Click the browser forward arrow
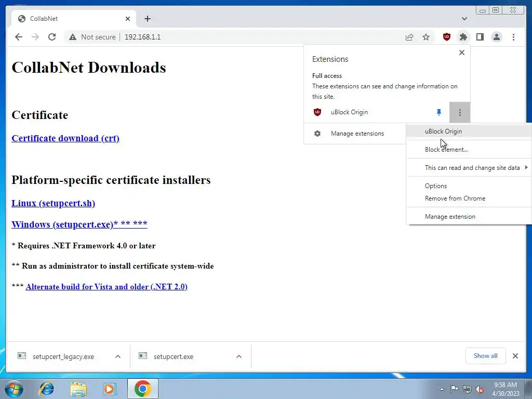The height and width of the screenshot is (399, 532). point(35,37)
